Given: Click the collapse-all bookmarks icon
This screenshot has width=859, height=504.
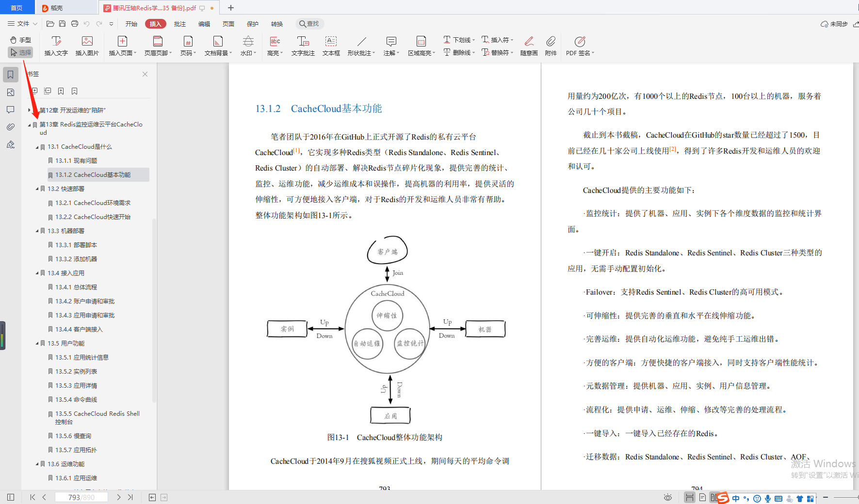Looking at the screenshot, I should point(48,91).
